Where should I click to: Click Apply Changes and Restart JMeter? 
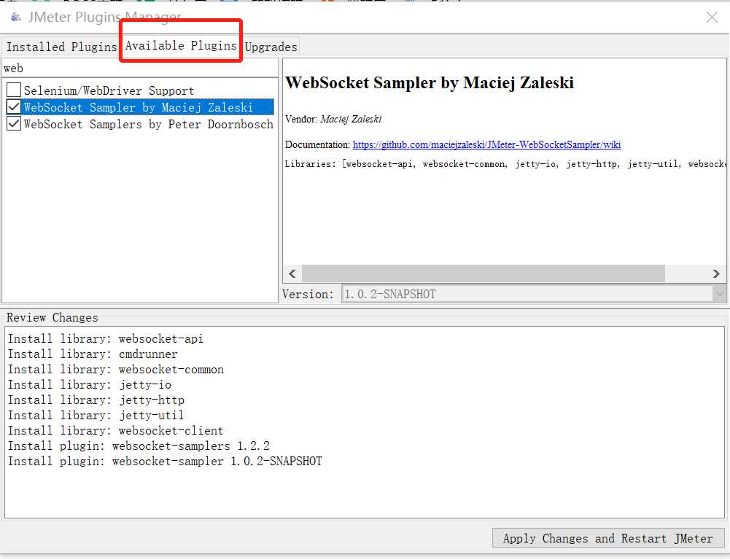click(608, 538)
